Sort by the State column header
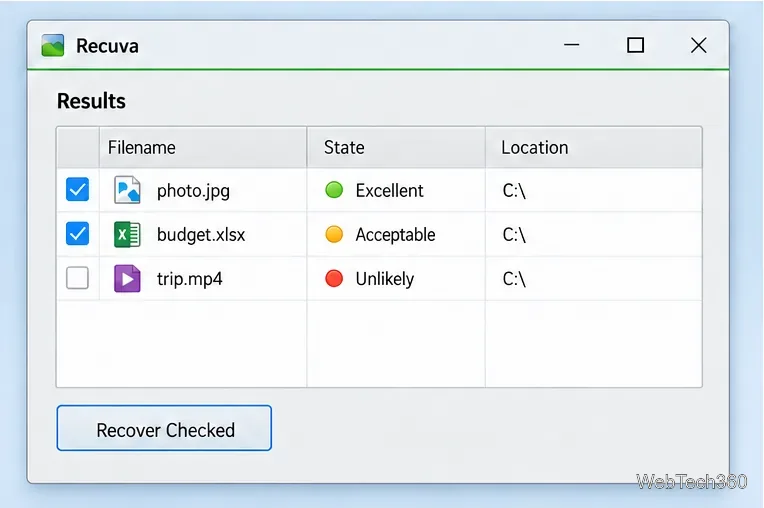 point(396,148)
